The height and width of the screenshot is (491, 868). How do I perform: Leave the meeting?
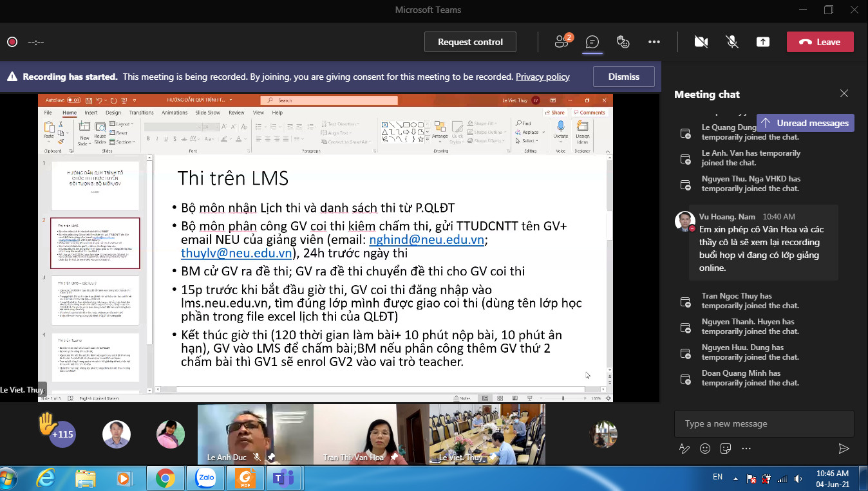click(820, 42)
